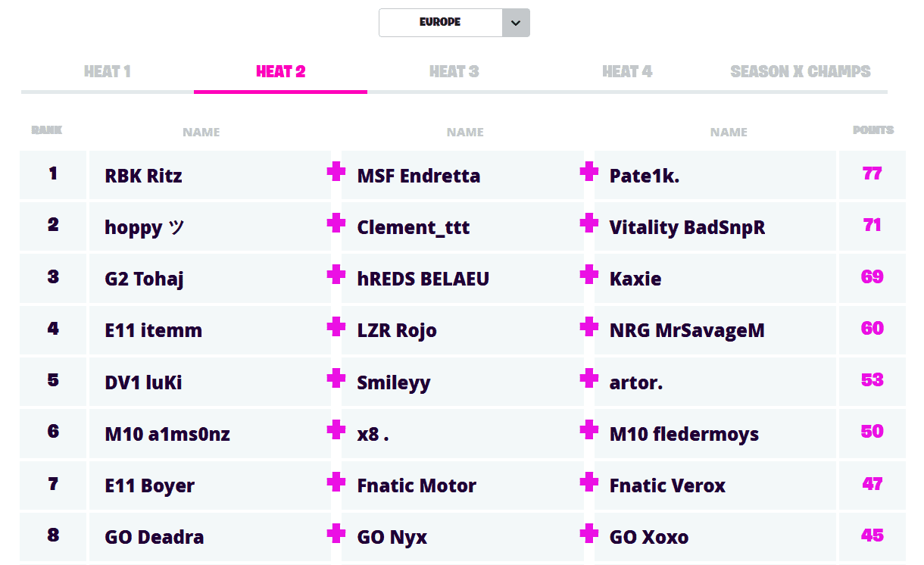Click the Heat 2 active tab
924x565 pixels.
[x=281, y=72]
